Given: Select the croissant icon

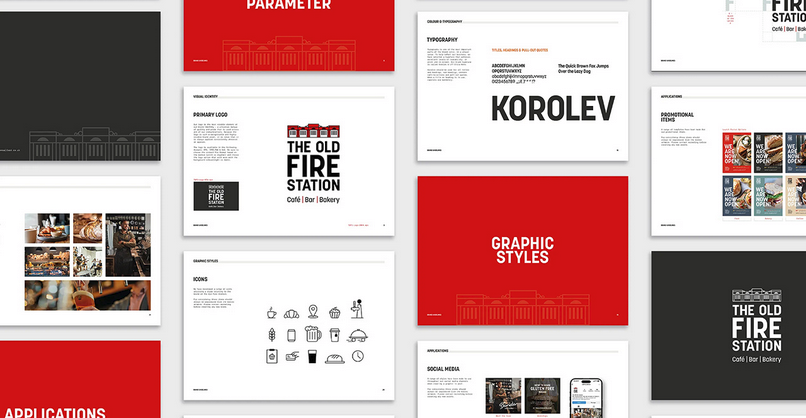Looking at the screenshot, I should pos(291,312).
